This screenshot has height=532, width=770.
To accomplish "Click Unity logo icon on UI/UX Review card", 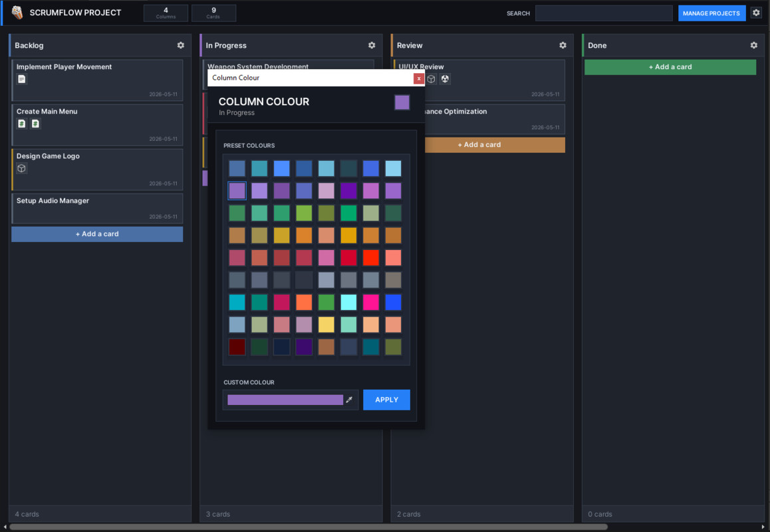I will [x=445, y=79].
